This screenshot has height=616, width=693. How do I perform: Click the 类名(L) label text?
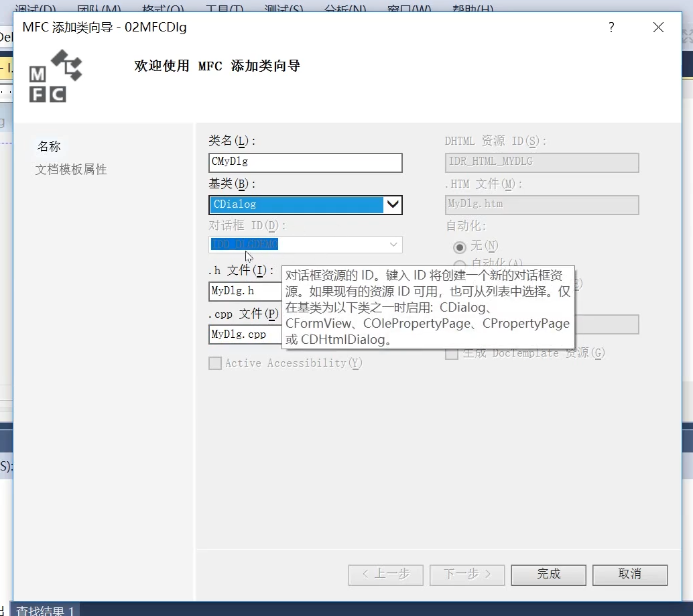click(232, 141)
